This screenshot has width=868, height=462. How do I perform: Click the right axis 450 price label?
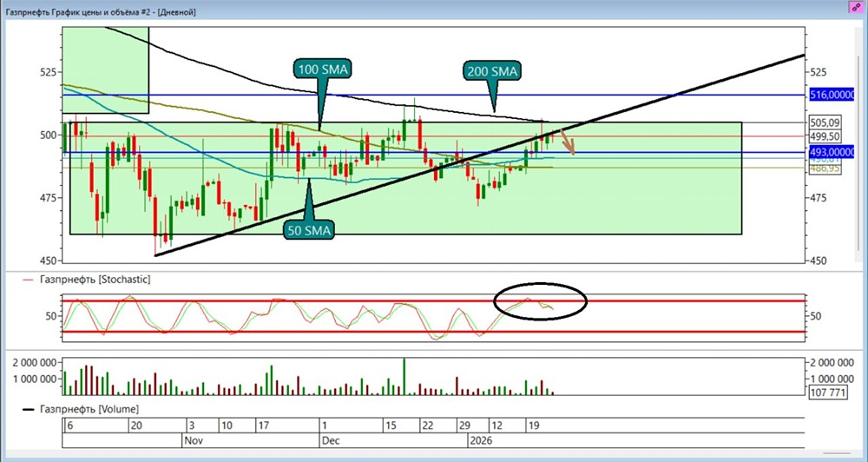click(819, 261)
